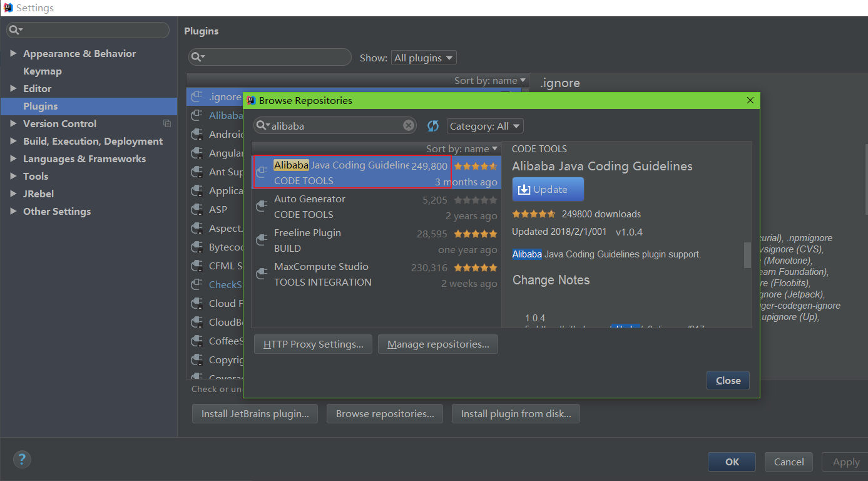
Task: Expand the Languages & Frameworks arrow
Action: 13,158
